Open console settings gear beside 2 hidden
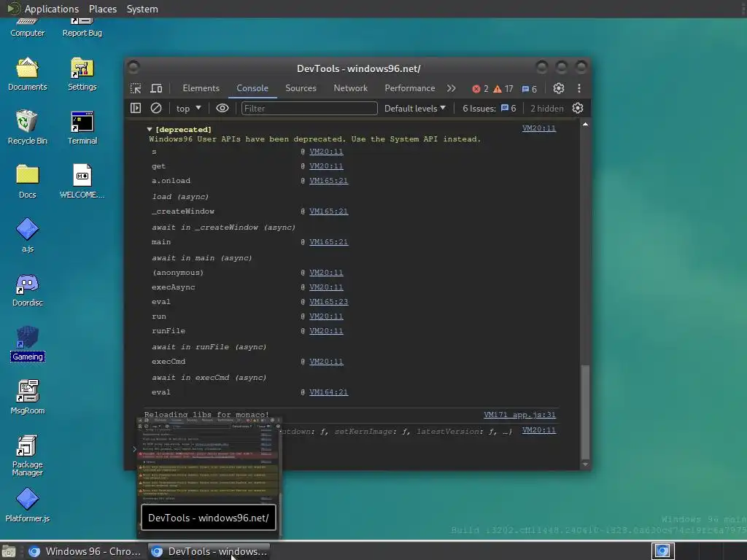This screenshot has height=560, width=747. pyautogui.click(x=578, y=109)
